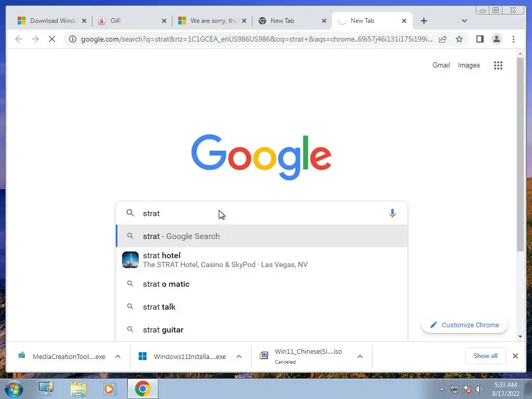Open MediaCreationTool exe download

pyautogui.click(x=63, y=356)
